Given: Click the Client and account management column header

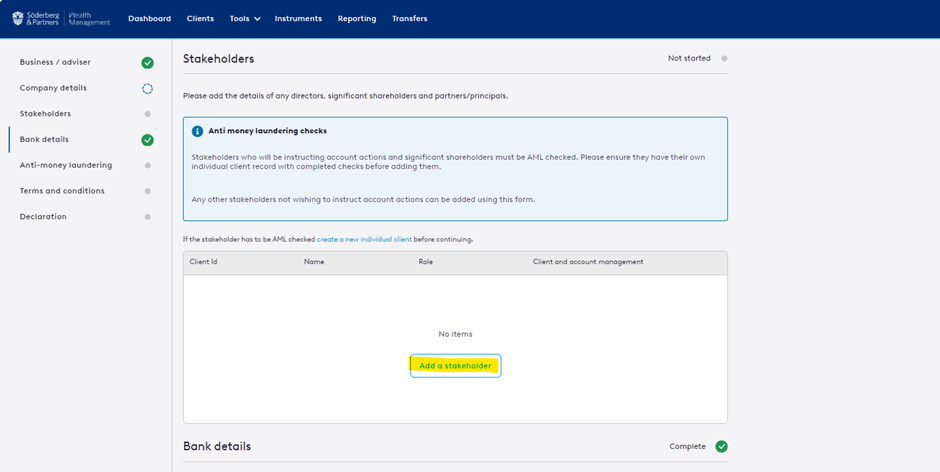Looking at the screenshot, I should pyautogui.click(x=588, y=262).
